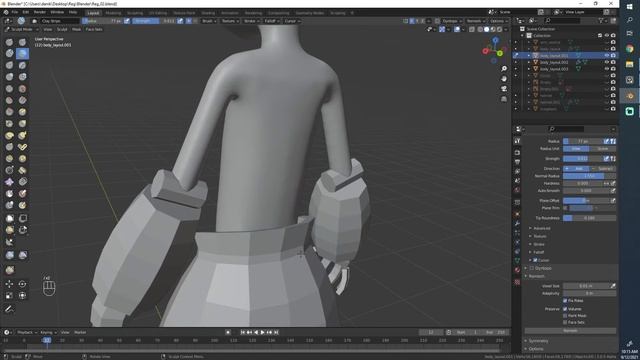Select the Rotate transform tool
This screenshot has width=640, height=360.
(x=22, y=284)
